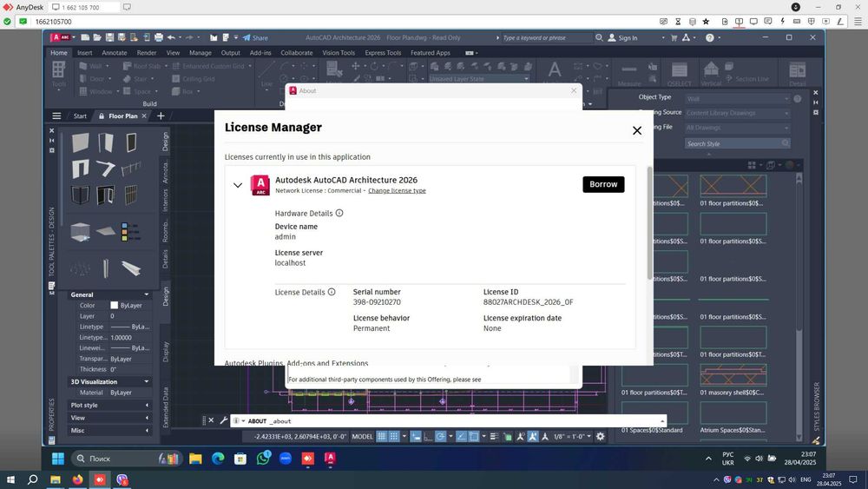Click the Open file folder icon
This screenshot has width=868, height=489.
[x=97, y=37]
